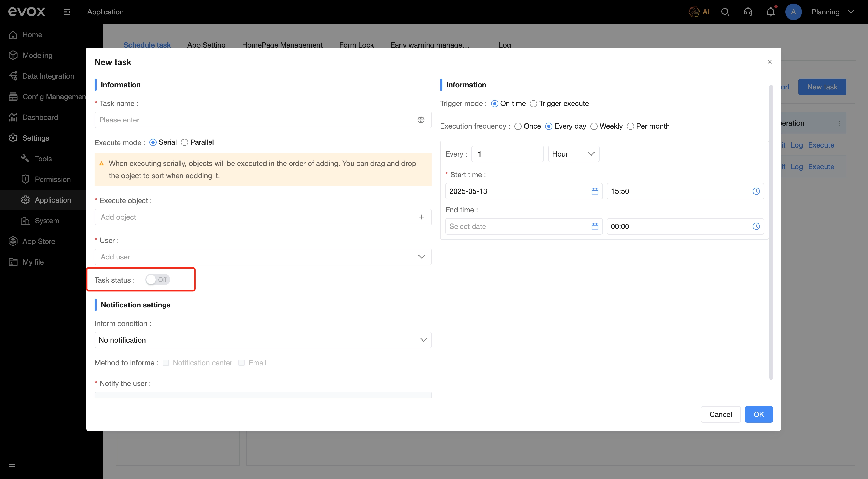Click the globe icon in Task name field
Viewport: 868px width, 479px height.
click(x=421, y=120)
